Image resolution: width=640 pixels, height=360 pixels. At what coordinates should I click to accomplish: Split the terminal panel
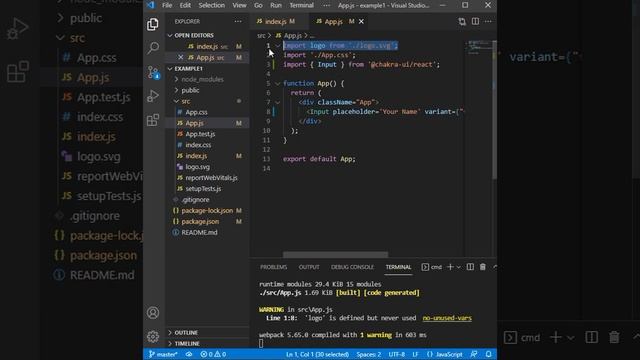470,267
